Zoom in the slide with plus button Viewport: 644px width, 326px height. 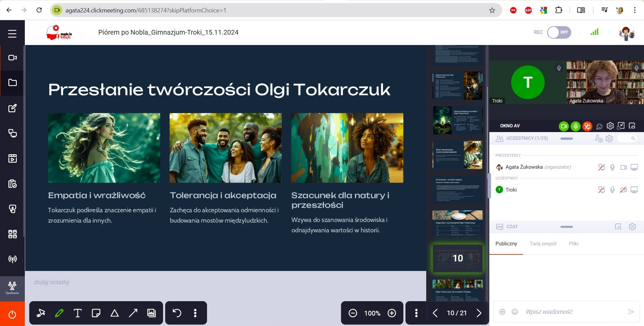coord(392,313)
